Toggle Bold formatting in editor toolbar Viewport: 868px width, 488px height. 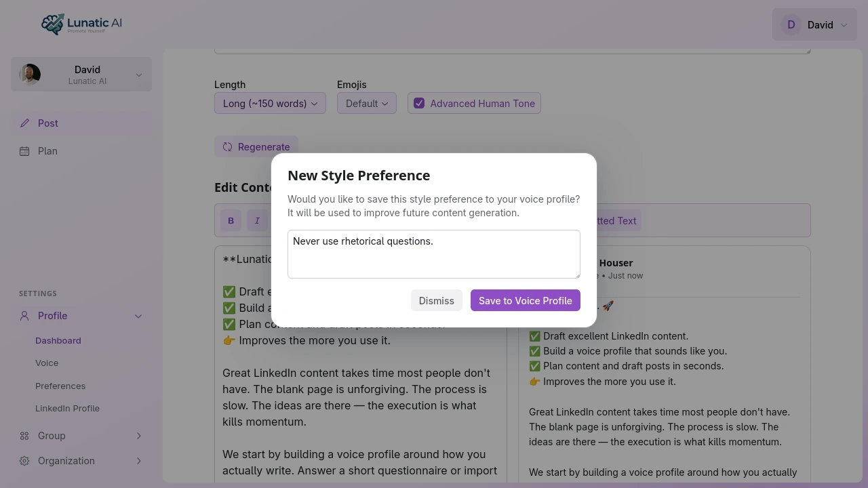click(x=231, y=220)
